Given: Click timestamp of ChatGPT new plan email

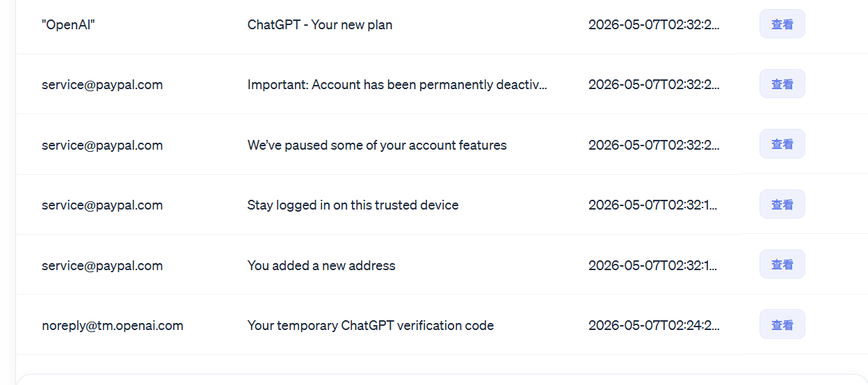Looking at the screenshot, I should click(x=654, y=25).
